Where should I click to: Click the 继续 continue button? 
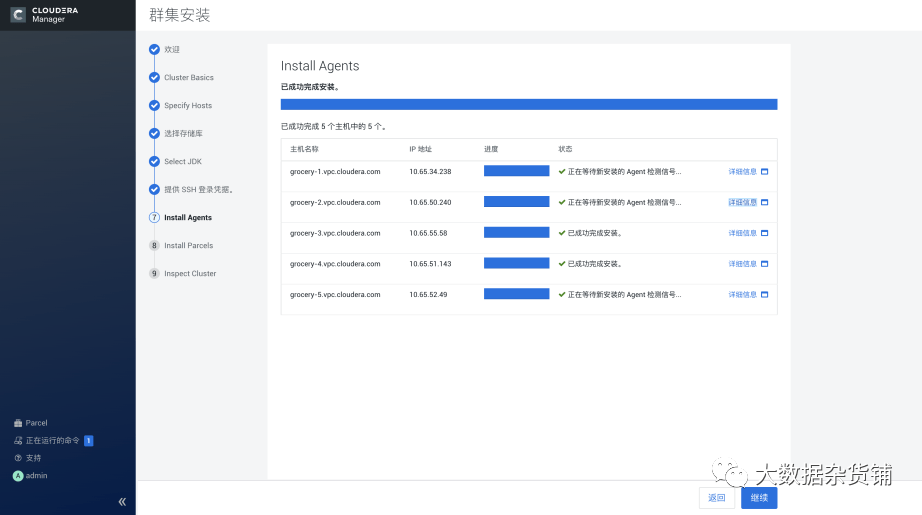759,498
